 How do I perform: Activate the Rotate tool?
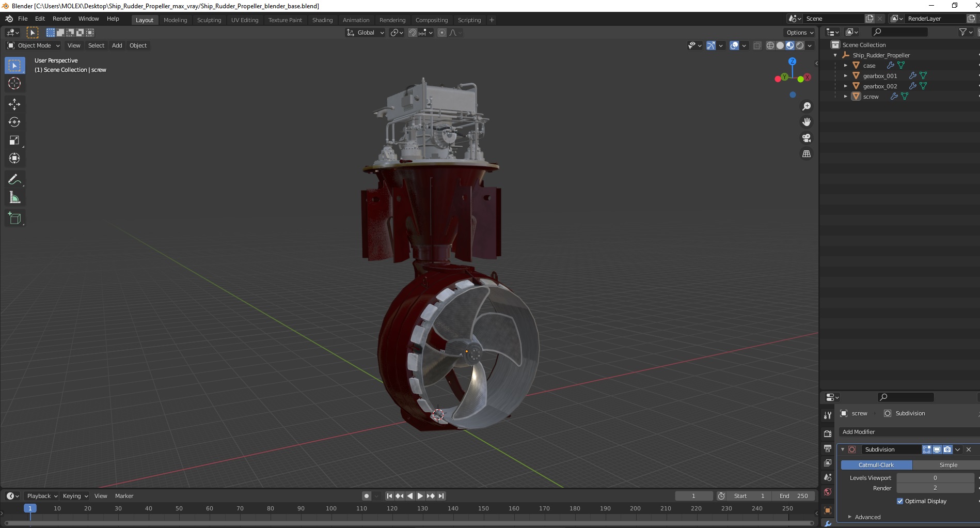tap(14, 122)
